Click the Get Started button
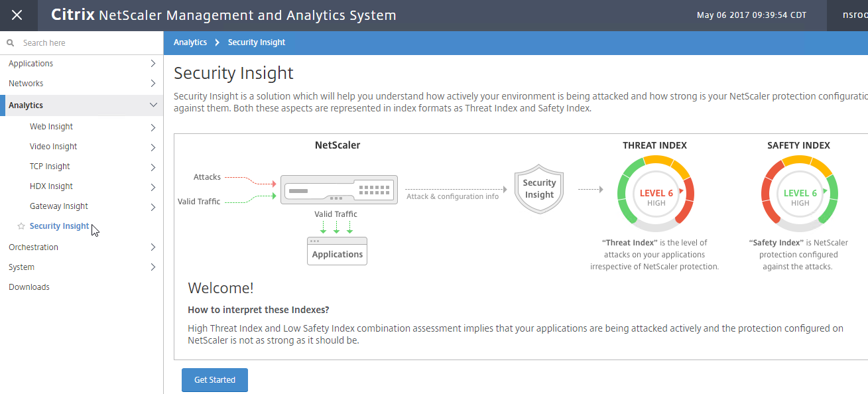868x394 pixels. click(x=215, y=380)
